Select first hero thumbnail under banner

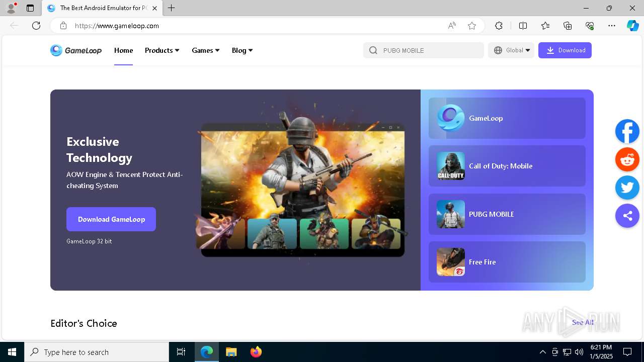(x=221, y=233)
